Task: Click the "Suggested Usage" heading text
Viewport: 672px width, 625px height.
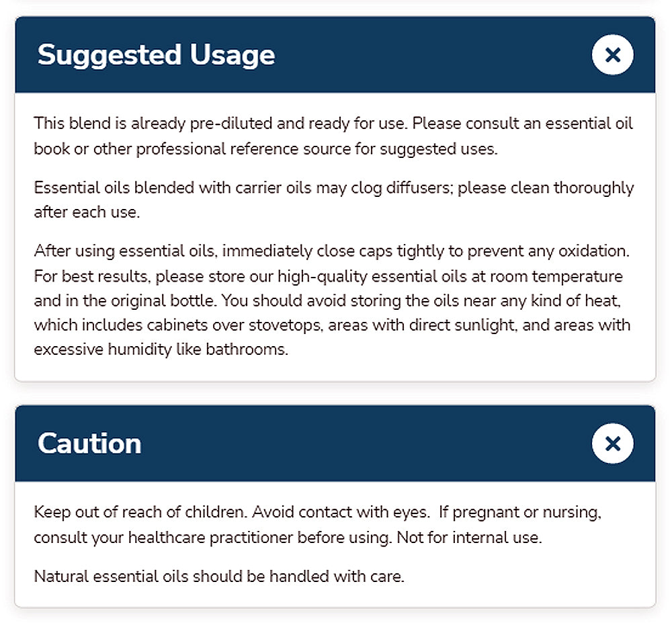Action: coord(156,54)
